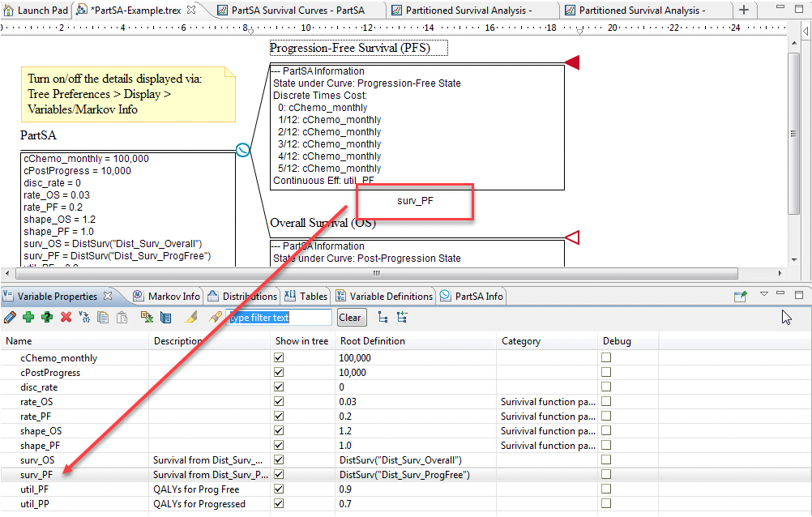The image size is (812, 517).
Task: Click the pencil edit variable icon
Action: [x=10, y=318]
